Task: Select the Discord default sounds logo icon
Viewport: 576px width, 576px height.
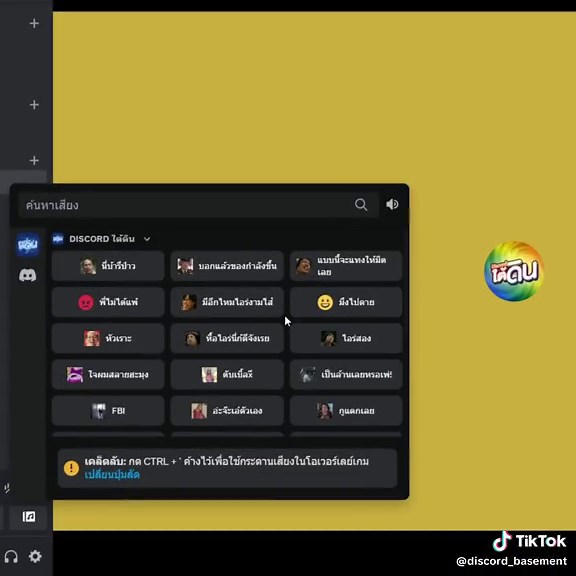Action: (x=28, y=275)
